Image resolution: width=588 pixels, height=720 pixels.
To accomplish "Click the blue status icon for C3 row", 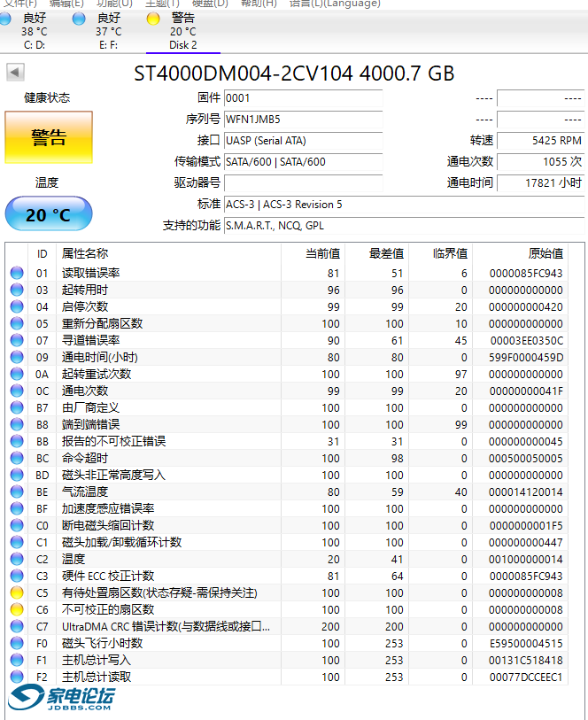I will [17, 576].
